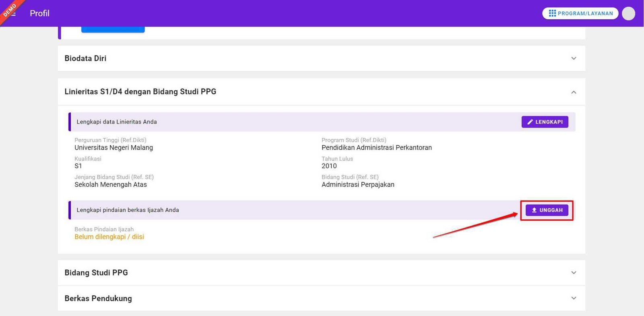Expand the Biodata Diri section chevron

click(574, 58)
